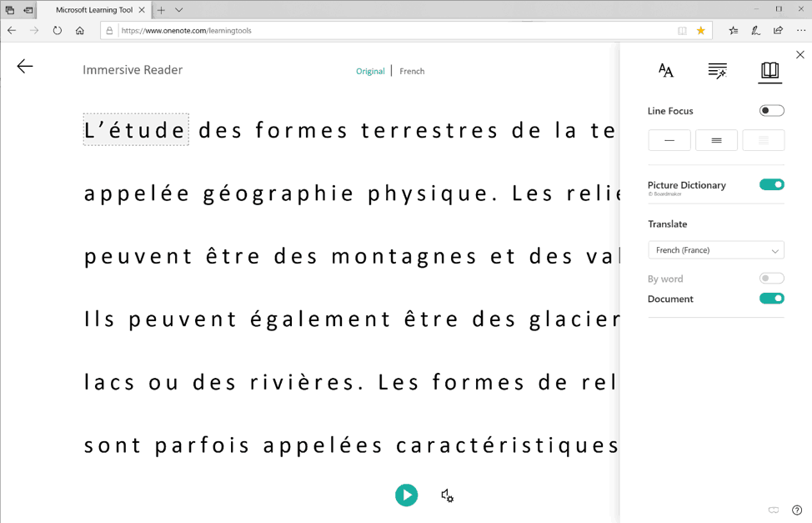Open the browser tab list chevron
The width and height of the screenshot is (812, 523).
click(178, 10)
